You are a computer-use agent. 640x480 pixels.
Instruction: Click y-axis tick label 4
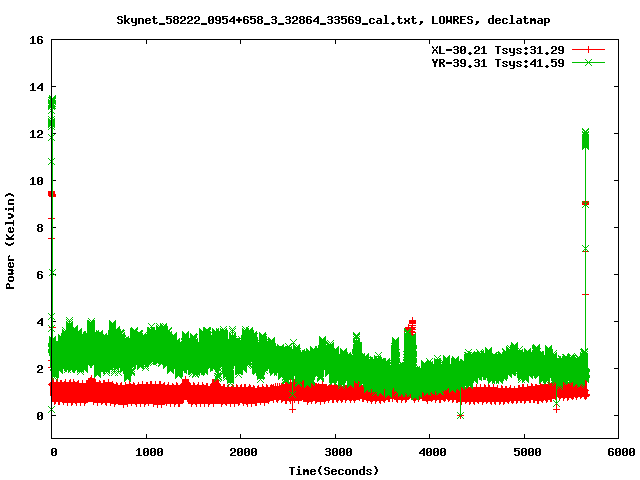[40, 322]
